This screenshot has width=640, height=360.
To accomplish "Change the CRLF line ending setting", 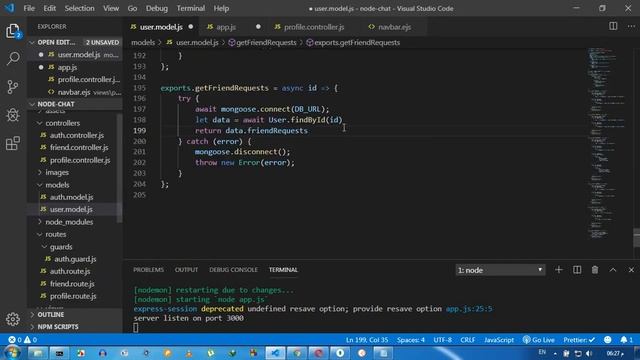I will pos(467,340).
